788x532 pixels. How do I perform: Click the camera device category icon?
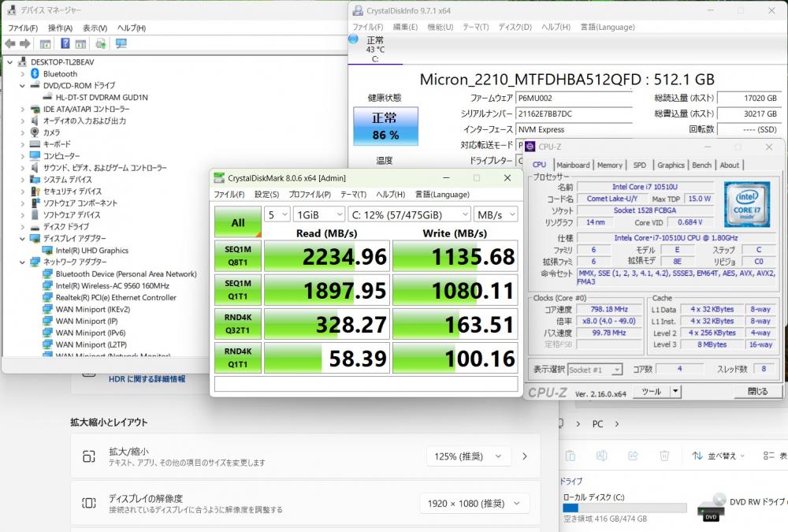[35, 132]
